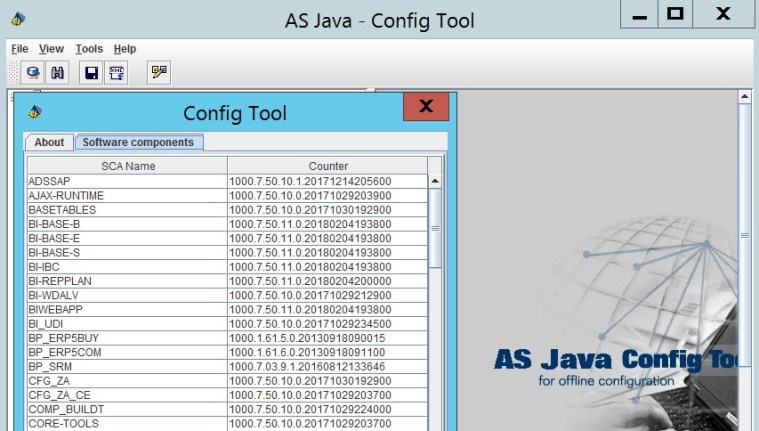
Task: Click the main window right scrollbar thumb
Action: 744,235
